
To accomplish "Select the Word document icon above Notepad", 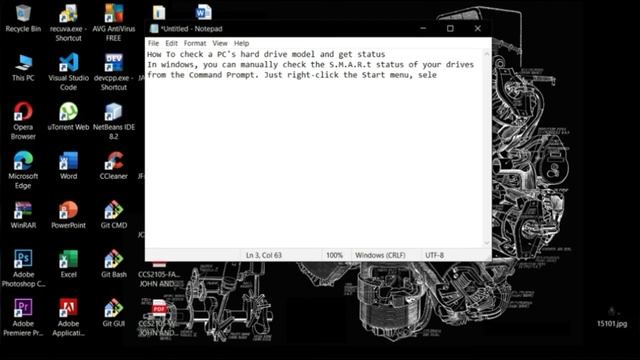I will (x=204, y=12).
